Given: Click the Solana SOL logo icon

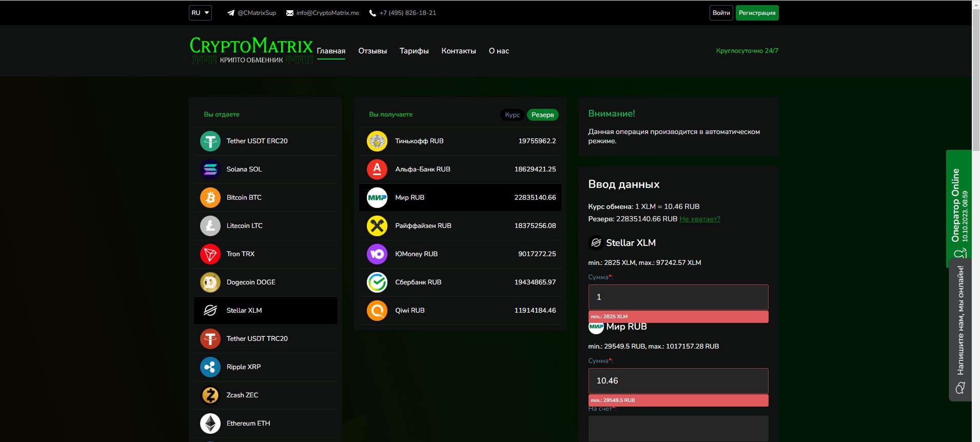Looking at the screenshot, I should point(210,169).
